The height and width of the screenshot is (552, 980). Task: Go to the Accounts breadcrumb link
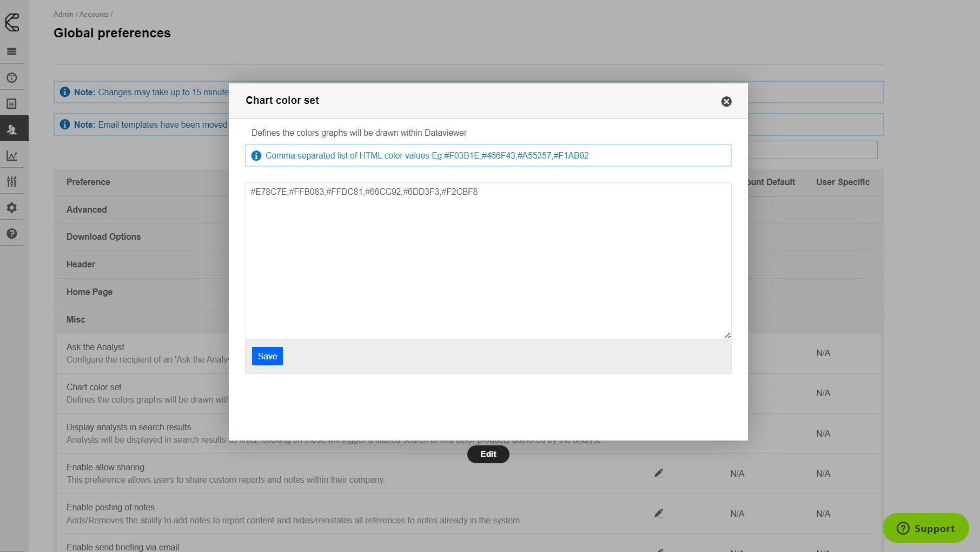click(94, 15)
